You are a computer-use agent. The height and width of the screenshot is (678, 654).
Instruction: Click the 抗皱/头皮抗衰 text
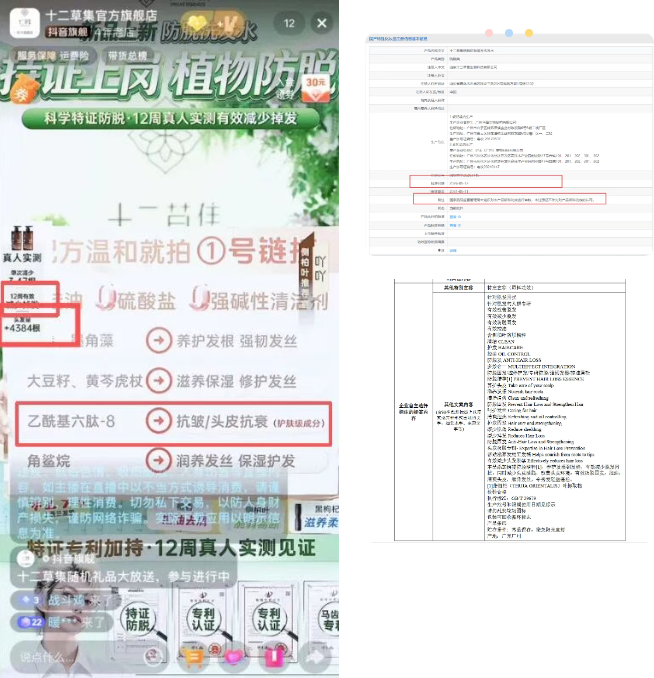coord(222,421)
